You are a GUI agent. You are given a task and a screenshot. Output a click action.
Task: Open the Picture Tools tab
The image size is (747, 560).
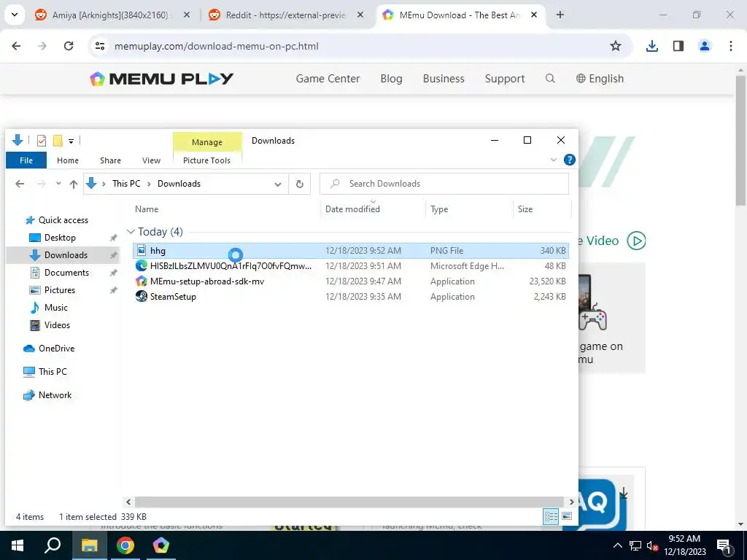[206, 160]
